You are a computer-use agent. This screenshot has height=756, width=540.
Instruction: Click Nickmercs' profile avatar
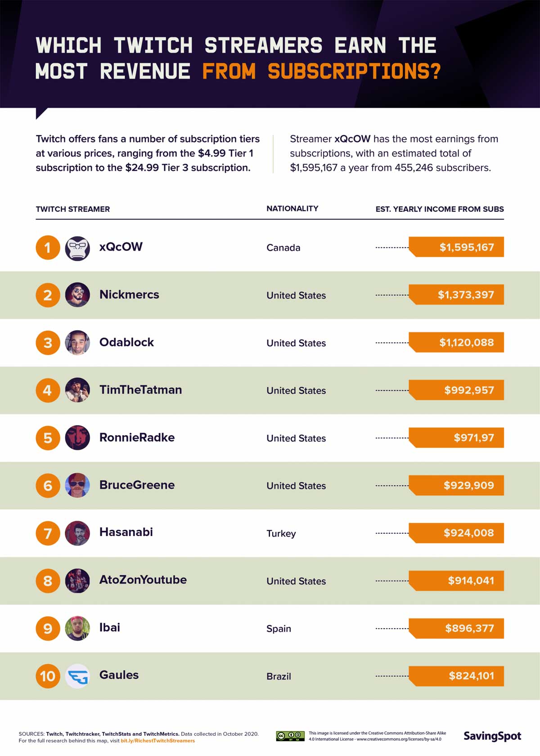(77, 295)
